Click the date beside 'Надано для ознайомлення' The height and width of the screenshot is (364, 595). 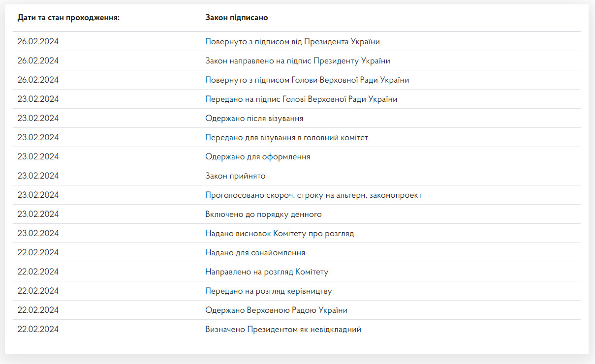coord(38,253)
